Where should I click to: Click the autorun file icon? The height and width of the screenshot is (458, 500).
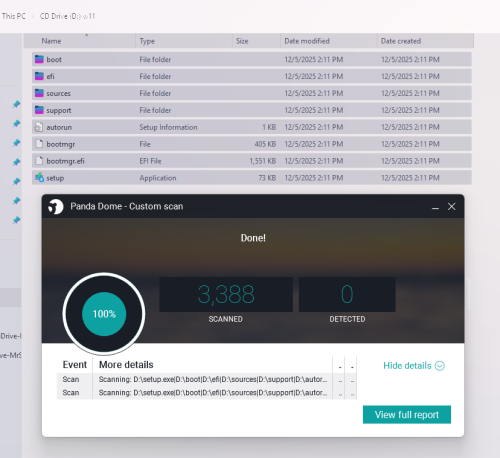pyautogui.click(x=39, y=127)
